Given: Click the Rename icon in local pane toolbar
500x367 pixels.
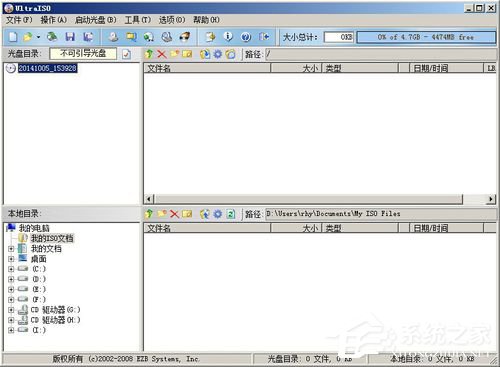Looking at the screenshot, I should tap(187, 214).
